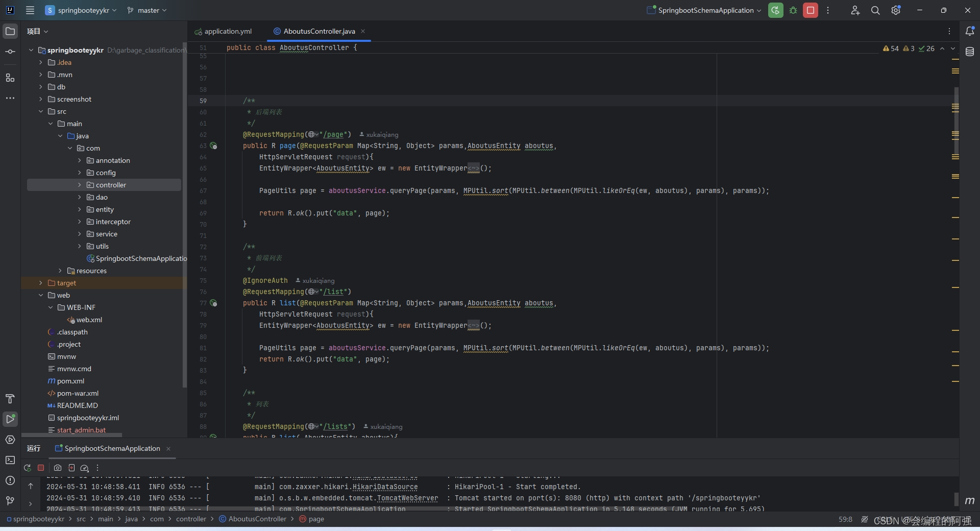Open editor tabs options menu

point(949,31)
